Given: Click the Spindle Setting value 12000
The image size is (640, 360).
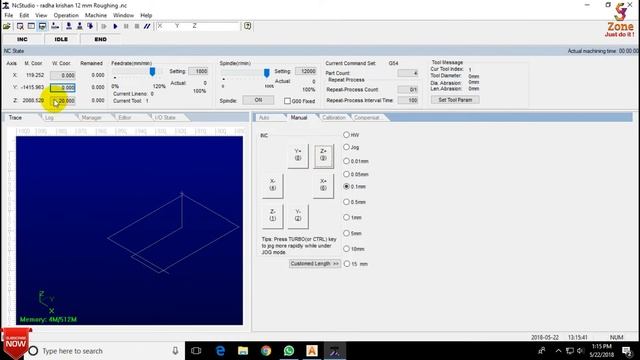Looking at the screenshot, I should point(306,71).
